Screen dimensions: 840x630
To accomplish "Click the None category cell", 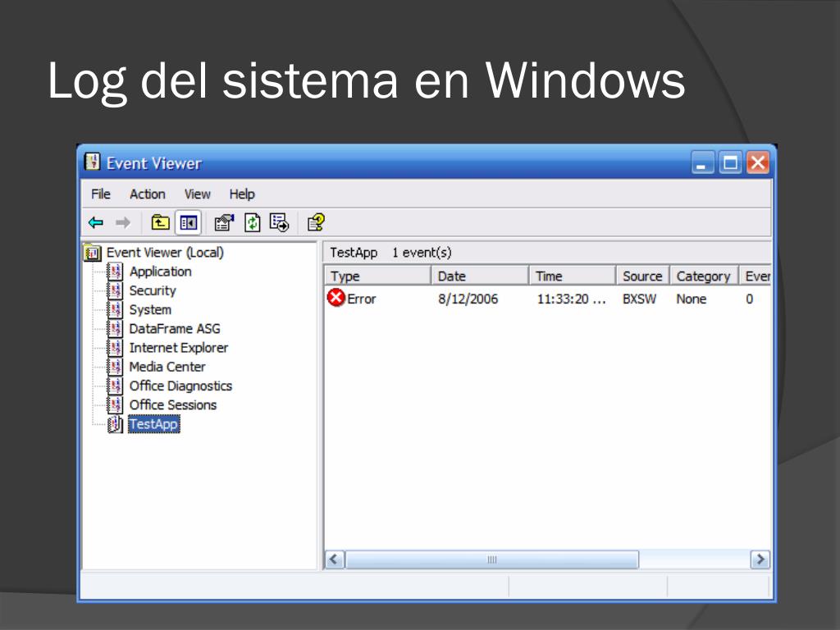I will tap(691, 299).
